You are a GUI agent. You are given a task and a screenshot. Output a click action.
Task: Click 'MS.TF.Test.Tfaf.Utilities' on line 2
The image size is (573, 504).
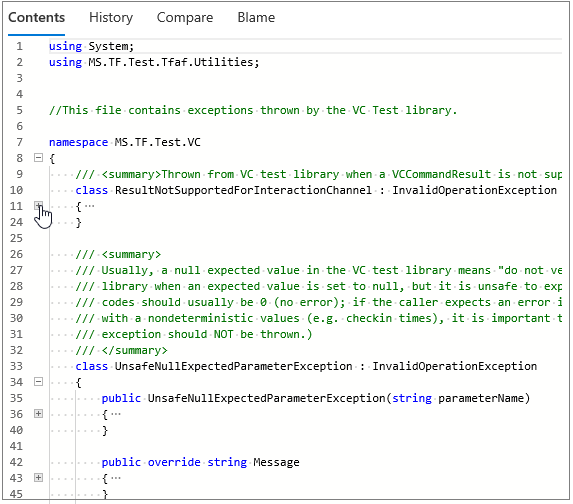tap(171, 62)
